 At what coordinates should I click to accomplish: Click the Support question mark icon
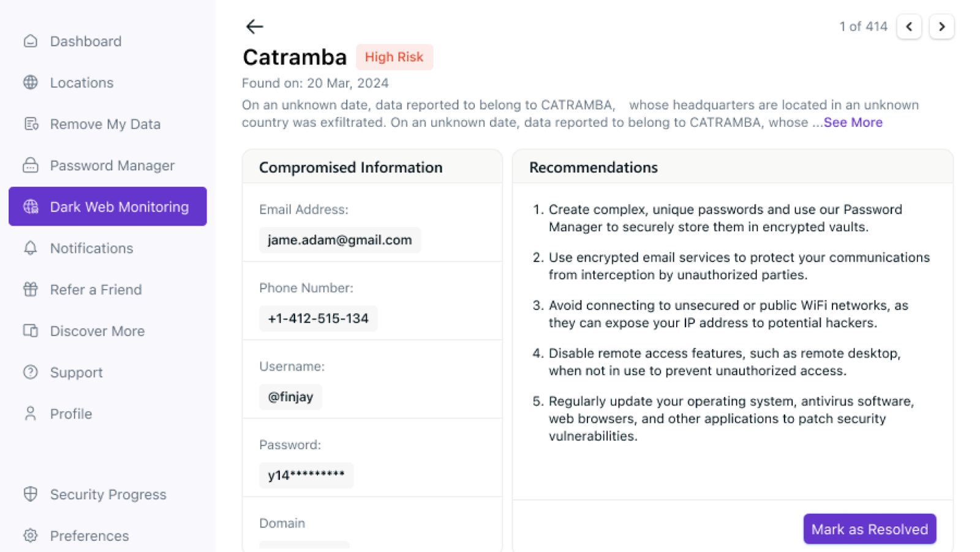(x=31, y=372)
